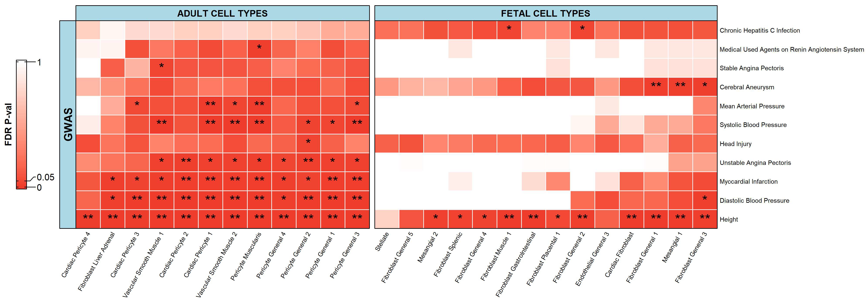Click the FDR P-val color scale bar
868x303 pixels.
21,124
